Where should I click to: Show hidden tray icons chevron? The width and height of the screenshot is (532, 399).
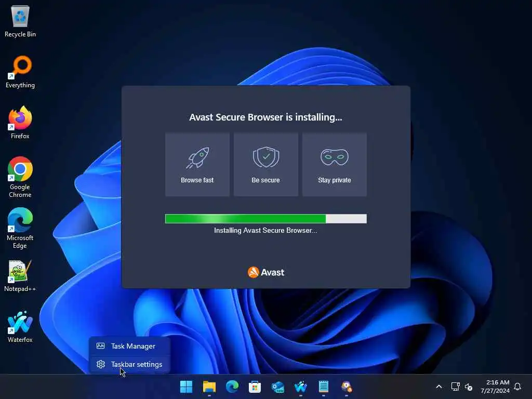(x=438, y=387)
